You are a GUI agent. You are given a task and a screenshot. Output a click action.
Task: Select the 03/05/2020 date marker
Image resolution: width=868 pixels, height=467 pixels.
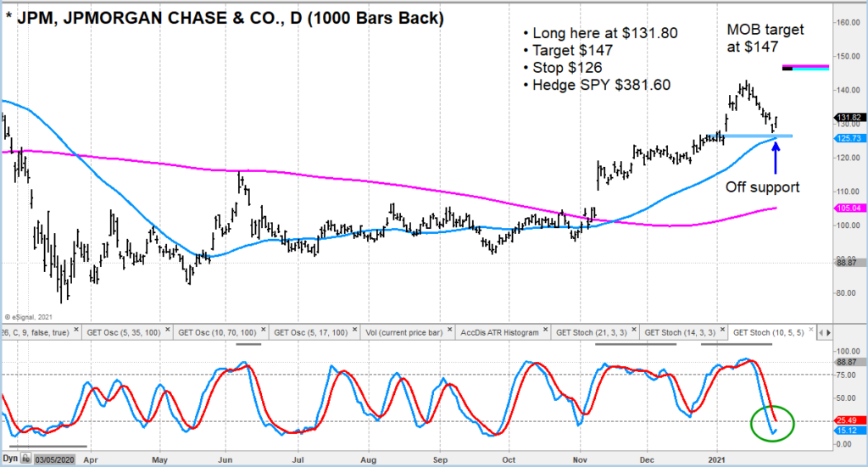tap(54, 460)
